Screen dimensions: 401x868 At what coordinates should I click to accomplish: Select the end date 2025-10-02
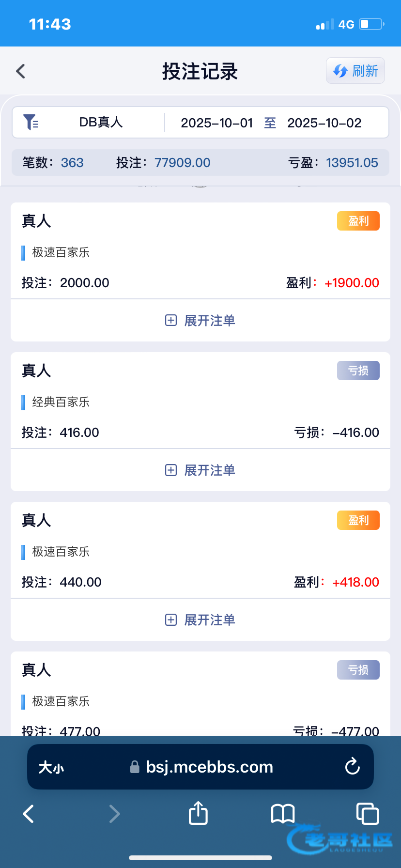click(324, 123)
